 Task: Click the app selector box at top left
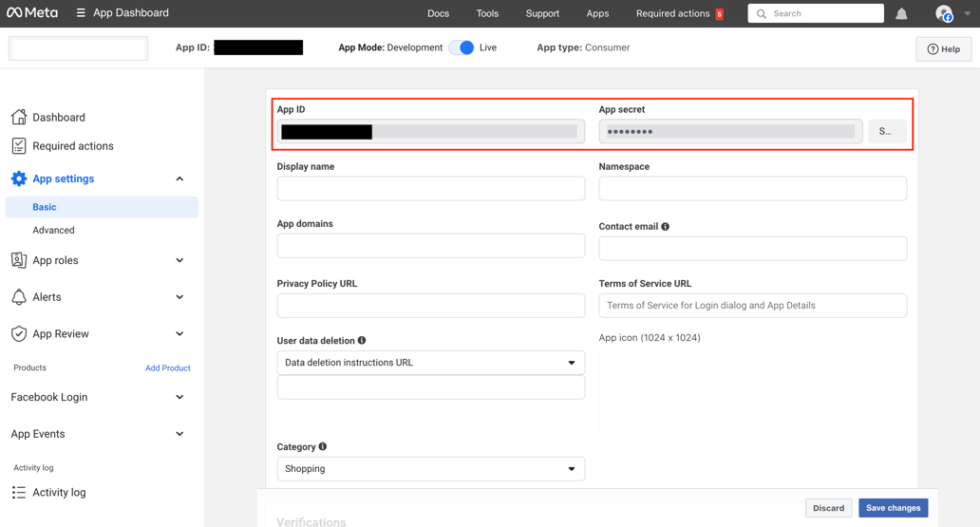[78, 48]
